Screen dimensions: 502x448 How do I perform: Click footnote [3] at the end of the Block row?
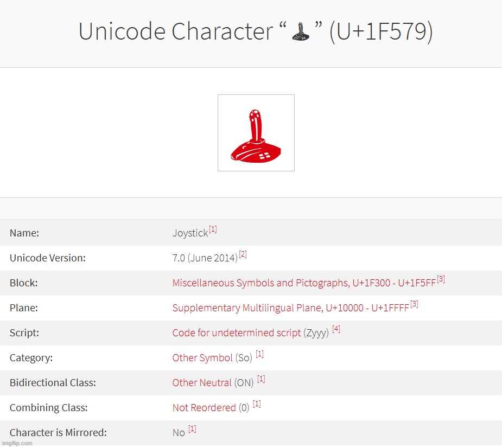tap(441, 279)
